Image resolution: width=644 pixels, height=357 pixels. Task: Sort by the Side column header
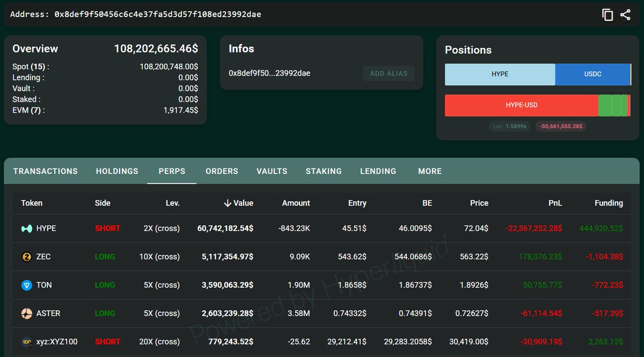click(103, 203)
